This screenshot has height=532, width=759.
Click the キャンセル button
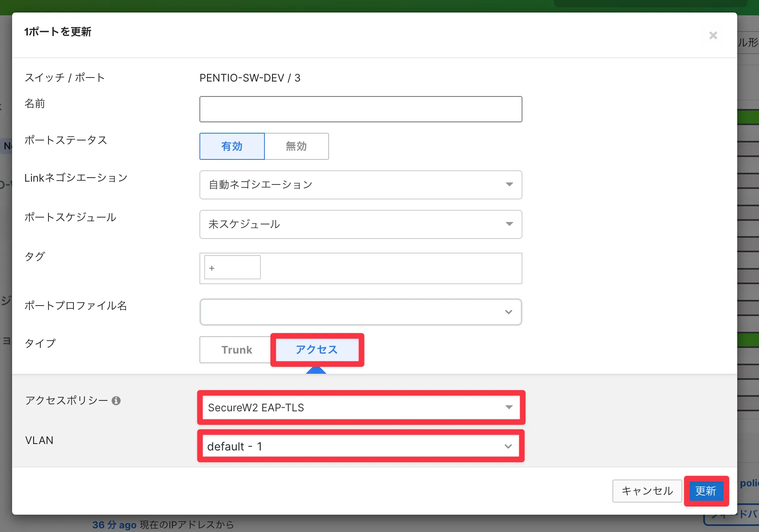click(647, 490)
